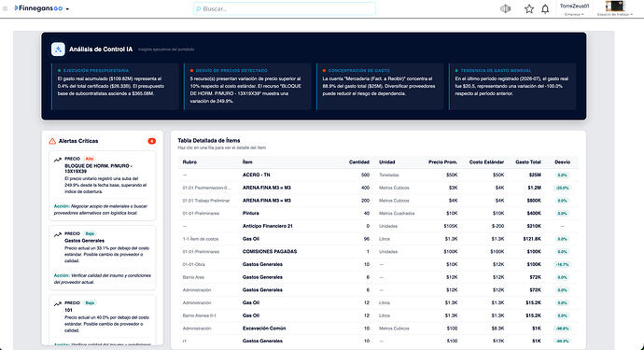Open the COMISIONES PAGADAS row
The width and height of the screenshot is (644, 350).
(378, 251)
